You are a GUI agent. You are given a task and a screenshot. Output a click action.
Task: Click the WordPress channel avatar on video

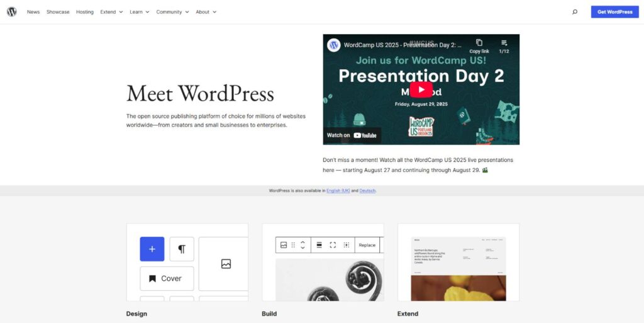(334, 45)
